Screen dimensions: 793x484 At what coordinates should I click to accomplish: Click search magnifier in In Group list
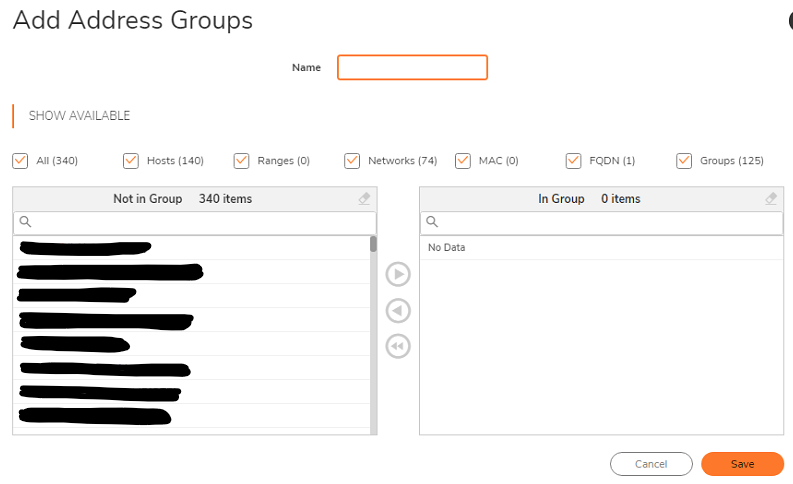pyautogui.click(x=432, y=222)
